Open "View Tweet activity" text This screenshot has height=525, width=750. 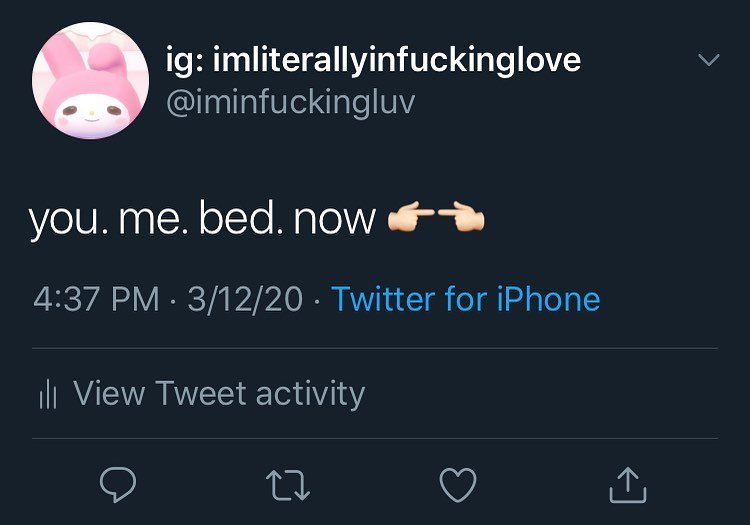219,393
